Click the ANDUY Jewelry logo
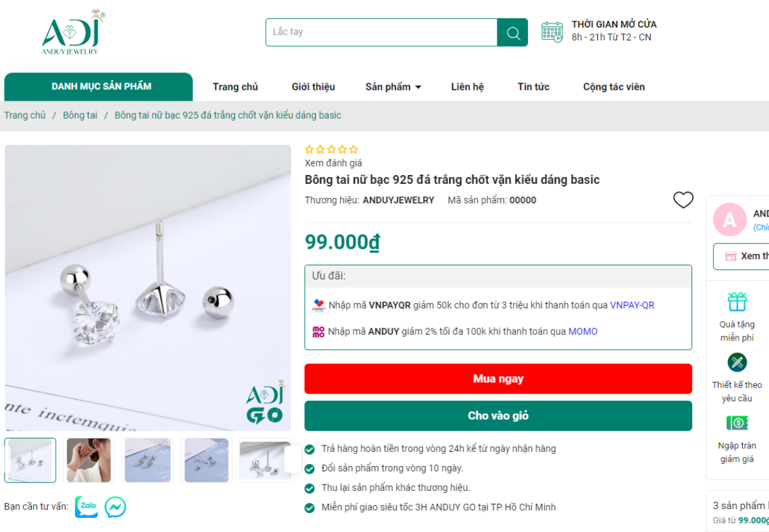769x532 pixels. (x=72, y=33)
